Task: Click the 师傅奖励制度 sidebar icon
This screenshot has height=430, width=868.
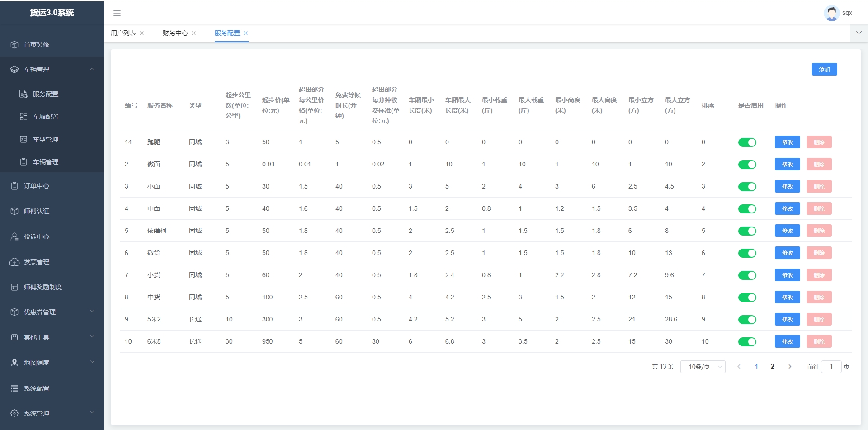Action: coord(14,287)
